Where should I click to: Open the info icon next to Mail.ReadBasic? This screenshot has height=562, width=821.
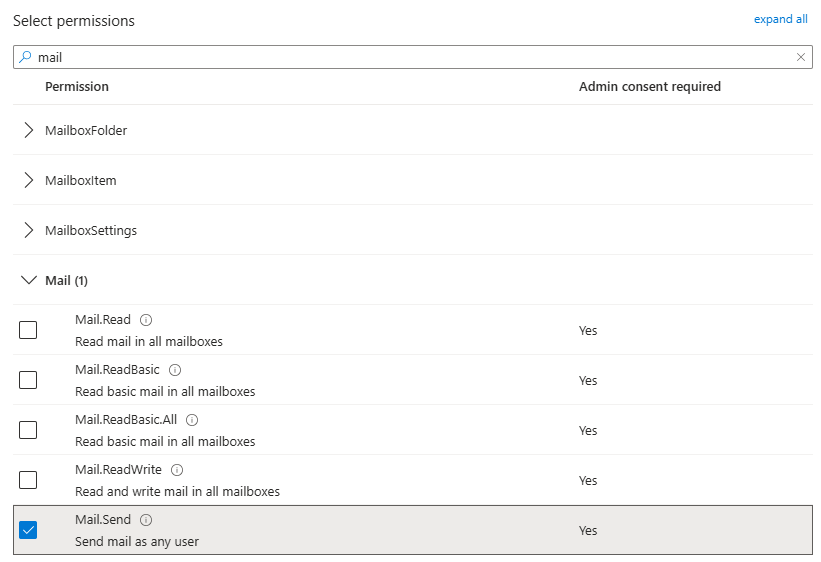click(x=175, y=370)
